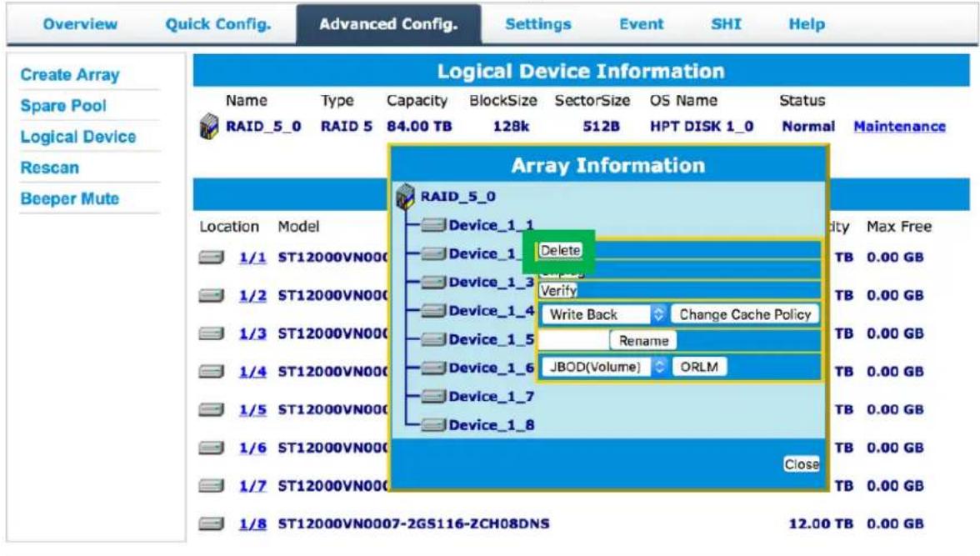This screenshot has height=556, width=980.
Task: Open physical device link 1/1
Action: pos(252,257)
